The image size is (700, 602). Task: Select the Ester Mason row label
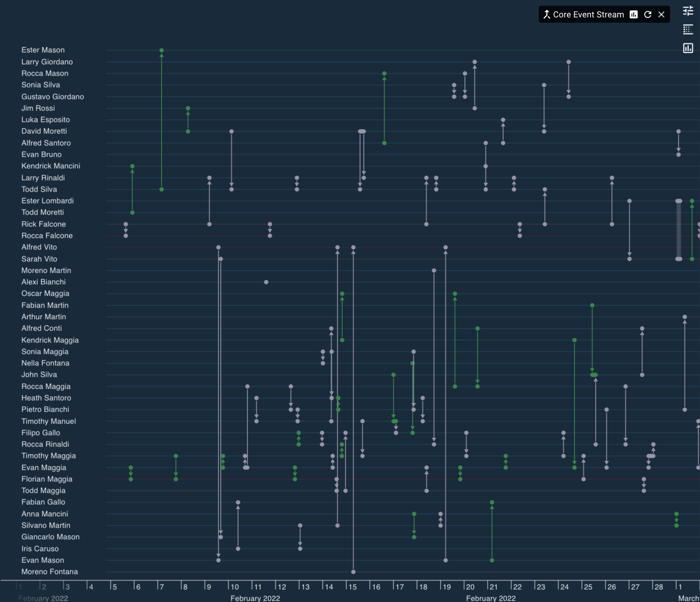tap(43, 50)
